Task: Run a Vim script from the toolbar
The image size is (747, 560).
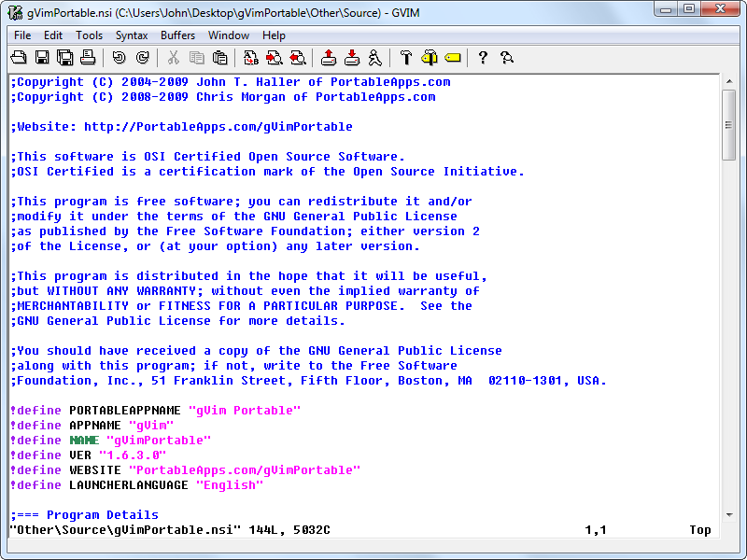Action: (376, 57)
